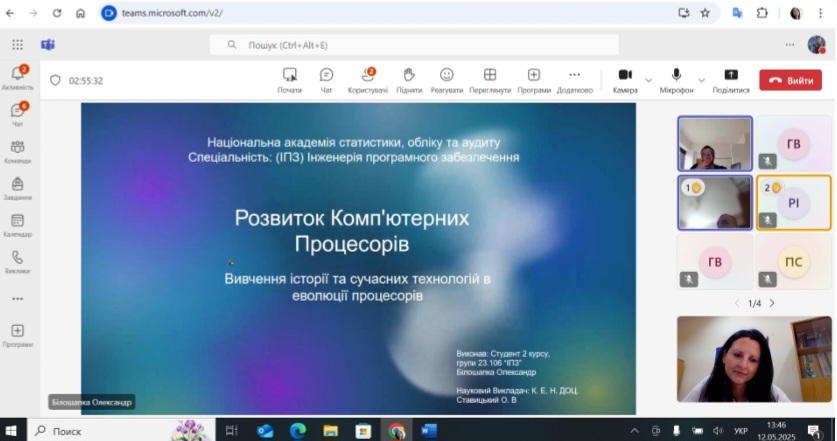The width and height of the screenshot is (837, 441).
Task: Open reactions (Реагувати) menu
Action: tap(447, 79)
